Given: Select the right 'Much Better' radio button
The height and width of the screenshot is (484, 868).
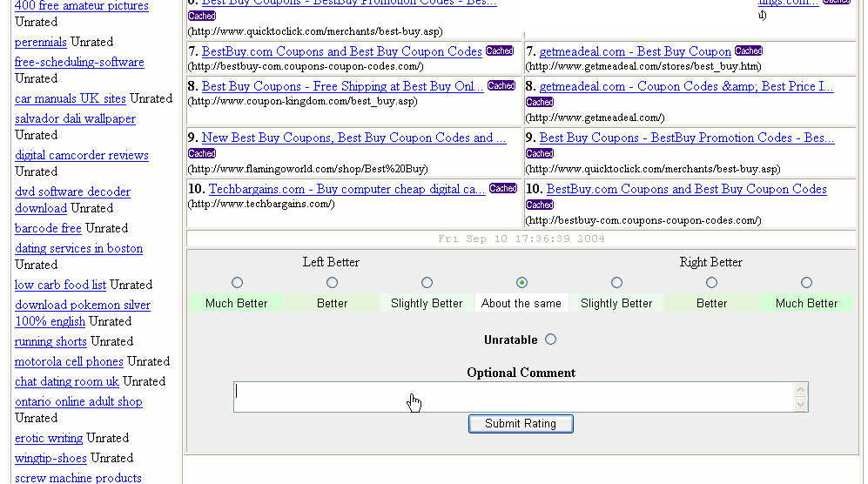Looking at the screenshot, I should [x=806, y=283].
